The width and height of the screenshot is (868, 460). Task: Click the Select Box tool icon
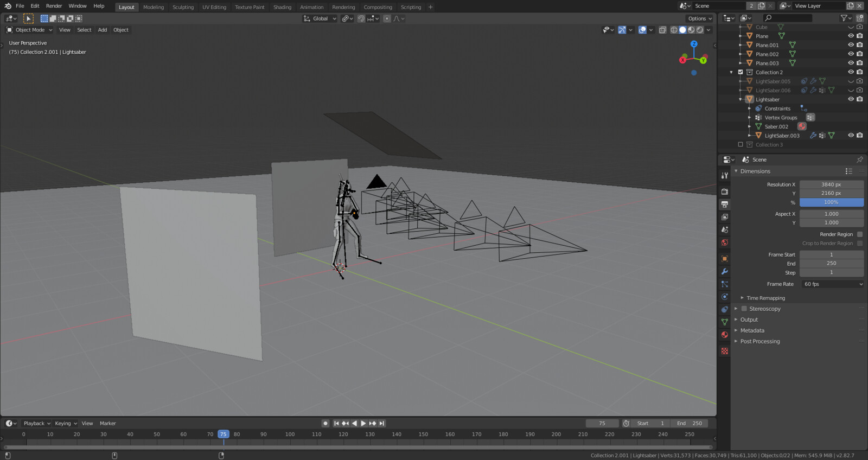[28, 18]
